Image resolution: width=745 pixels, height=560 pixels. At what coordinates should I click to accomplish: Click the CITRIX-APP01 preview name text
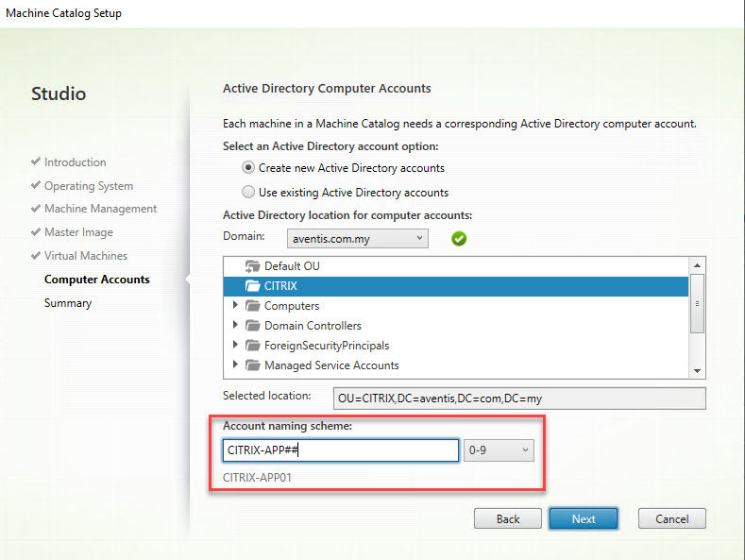click(x=257, y=477)
